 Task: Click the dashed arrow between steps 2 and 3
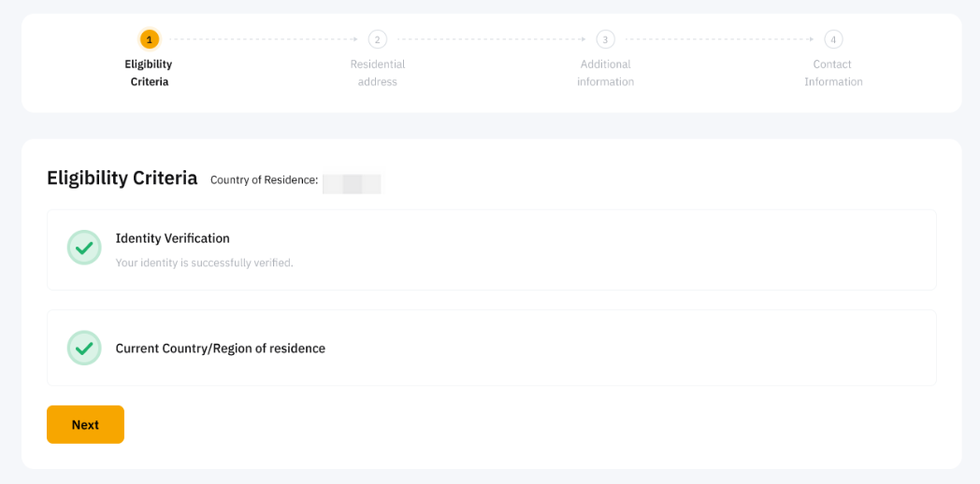492,39
